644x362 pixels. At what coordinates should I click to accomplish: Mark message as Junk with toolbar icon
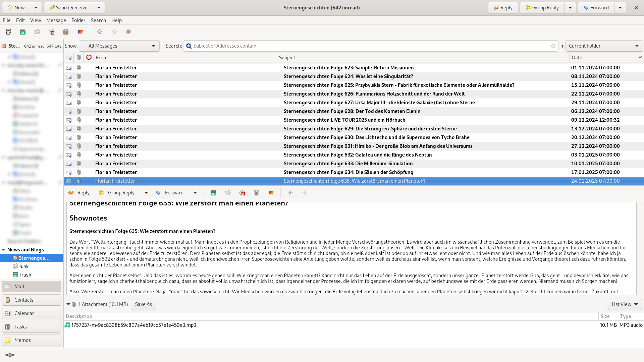pos(37,32)
